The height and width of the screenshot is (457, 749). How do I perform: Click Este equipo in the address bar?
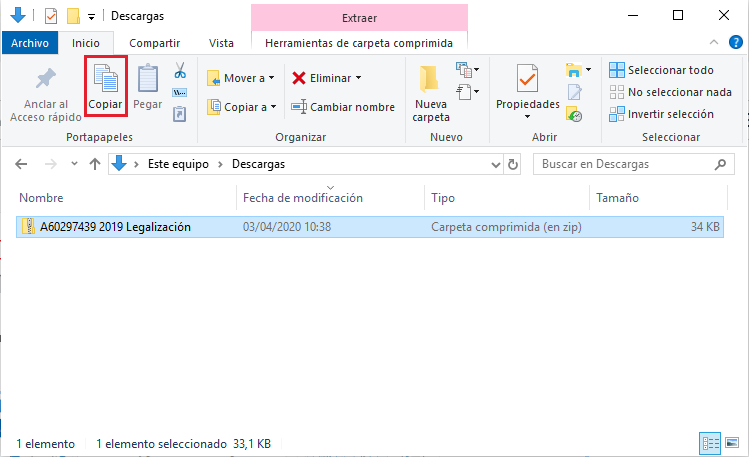(x=178, y=164)
